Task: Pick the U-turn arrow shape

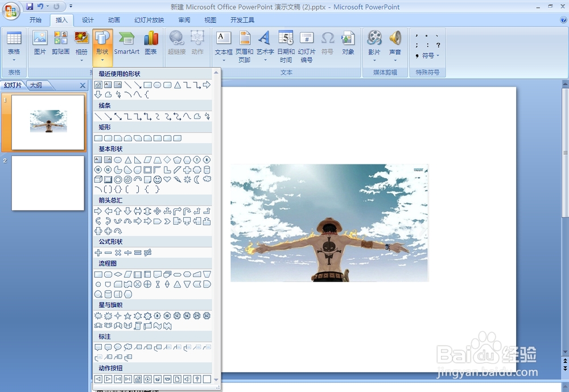Action: tap(187, 211)
